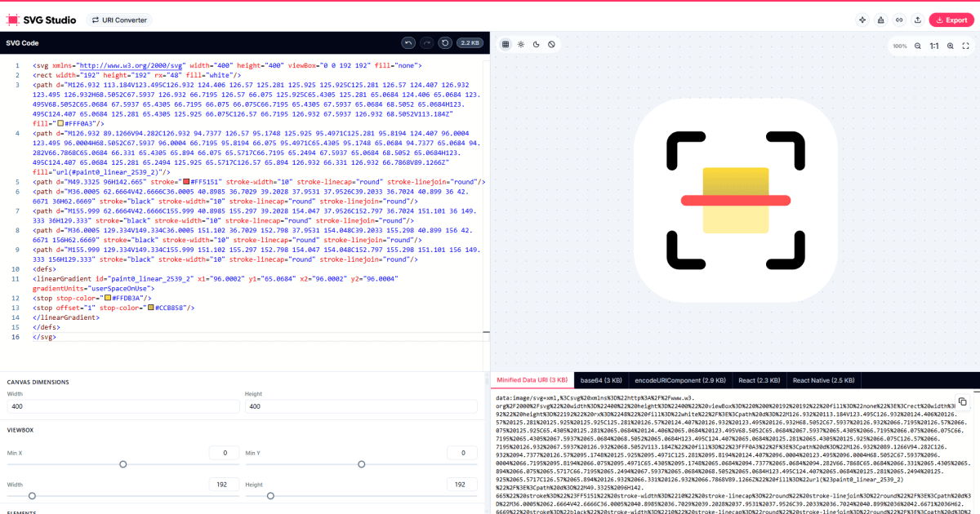
Task: Disable the canvas background with the ban icon
Action: click(x=551, y=44)
